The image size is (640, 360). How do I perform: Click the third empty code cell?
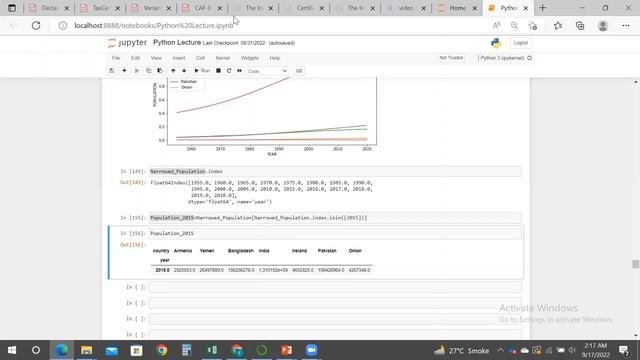[x=335, y=319]
